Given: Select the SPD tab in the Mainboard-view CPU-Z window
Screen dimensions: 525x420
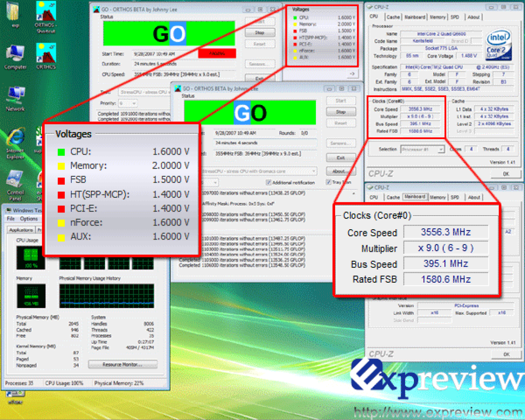Looking at the screenshot, I should pos(455,197).
